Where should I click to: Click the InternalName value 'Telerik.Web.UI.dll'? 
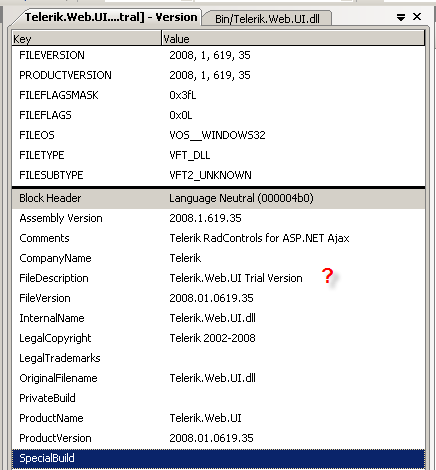[x=212, y=318]
